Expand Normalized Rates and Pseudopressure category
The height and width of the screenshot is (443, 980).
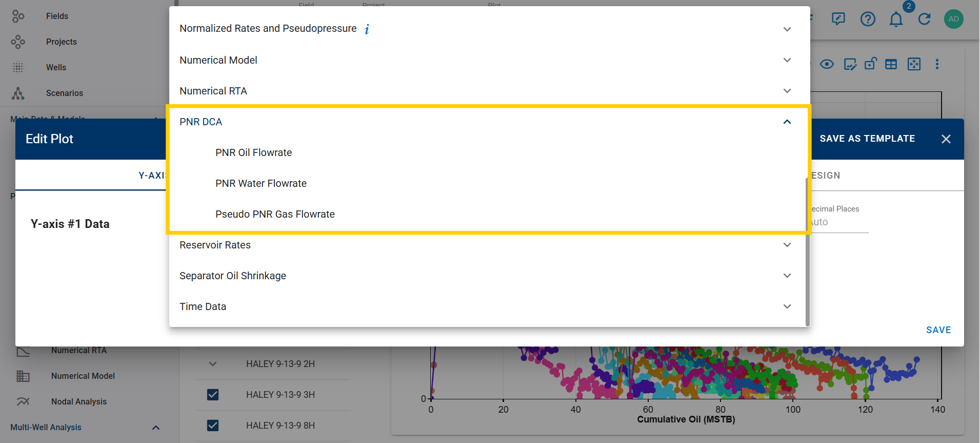787,29
